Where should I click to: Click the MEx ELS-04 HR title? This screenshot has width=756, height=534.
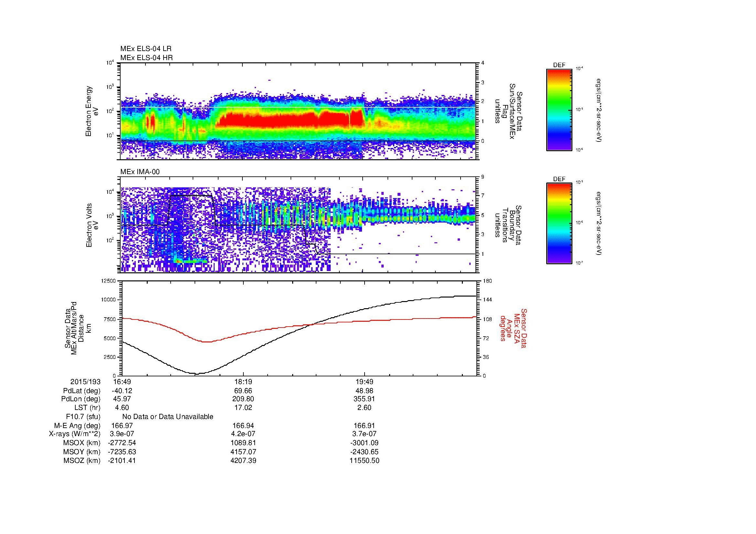point(146,58)
